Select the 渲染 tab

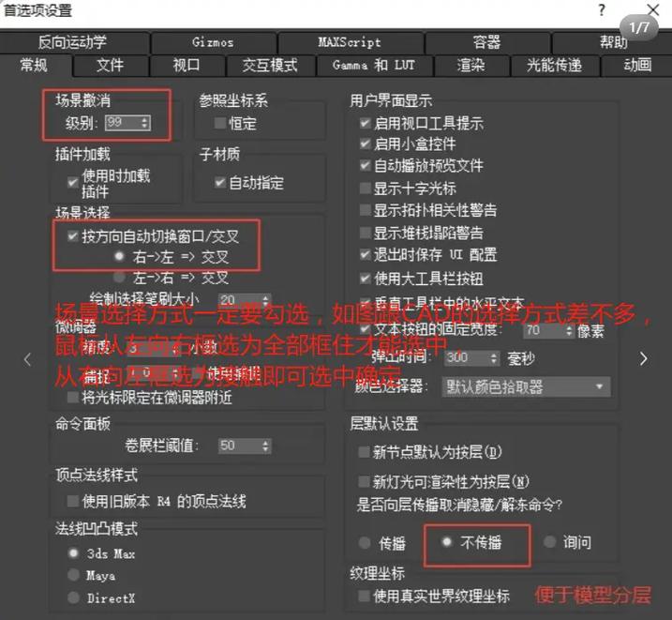coord(471,65)
